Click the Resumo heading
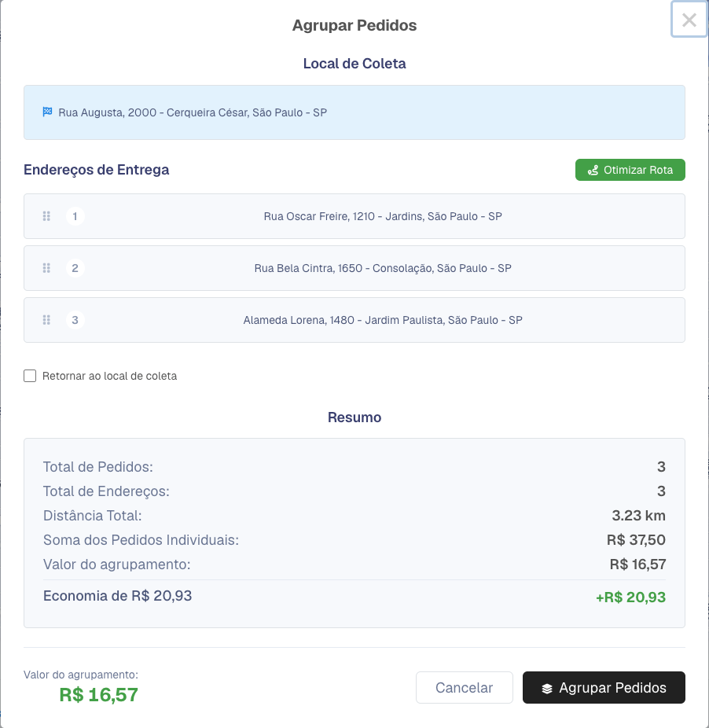 [354, 417]
